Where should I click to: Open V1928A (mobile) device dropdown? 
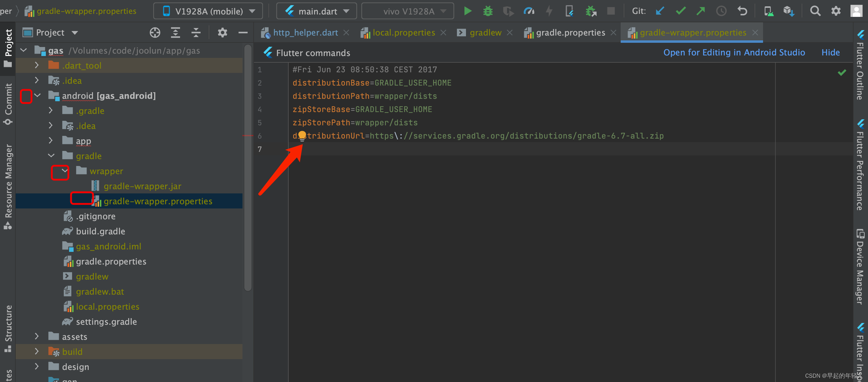pos(208,11)
